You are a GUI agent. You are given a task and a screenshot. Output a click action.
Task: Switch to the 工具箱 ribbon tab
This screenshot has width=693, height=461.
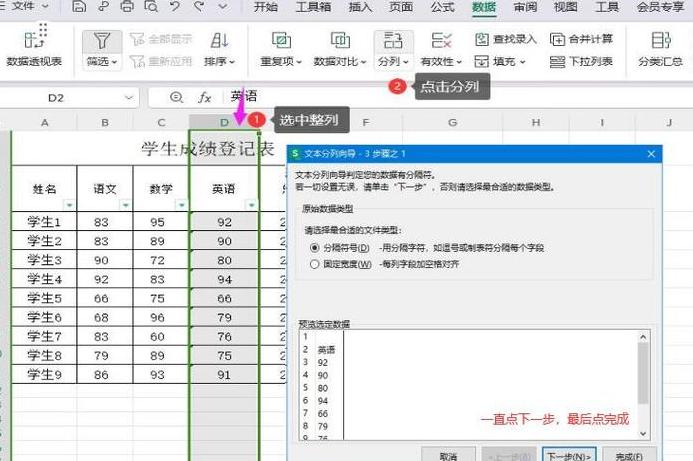tap(313, 7)
